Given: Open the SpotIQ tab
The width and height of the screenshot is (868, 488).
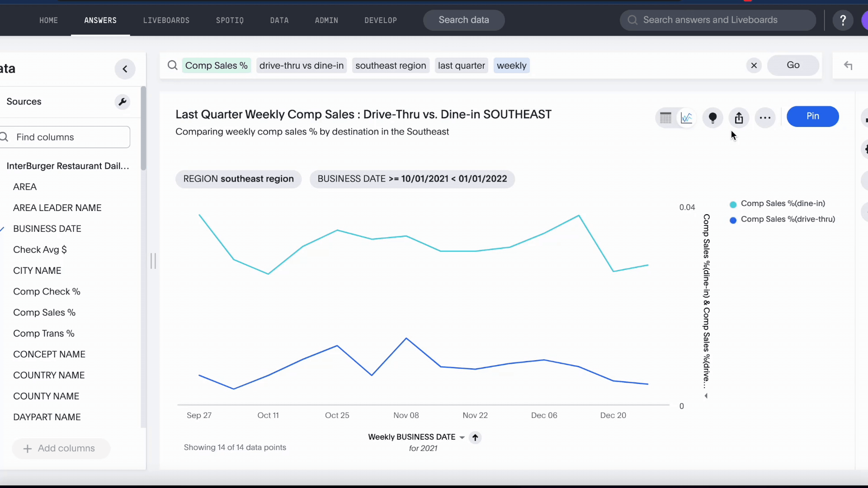Looking at the screenshot, I should tap(230, 20).
